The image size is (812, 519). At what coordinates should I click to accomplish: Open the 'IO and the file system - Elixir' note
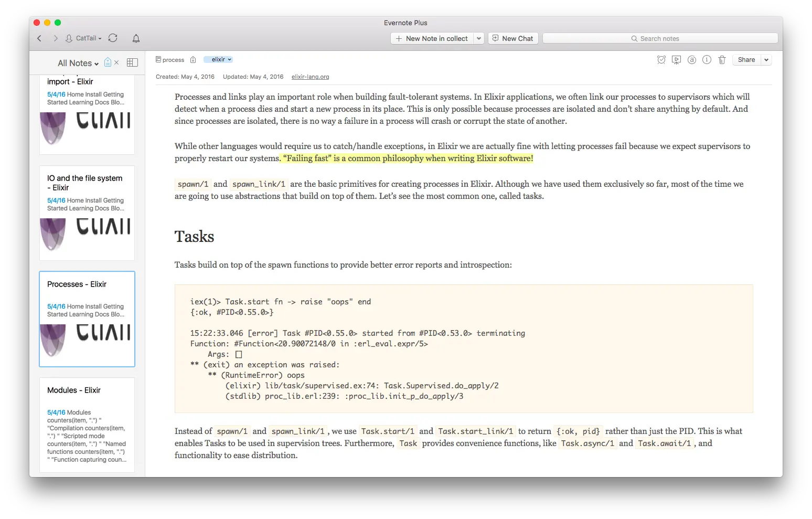(87, 213)
